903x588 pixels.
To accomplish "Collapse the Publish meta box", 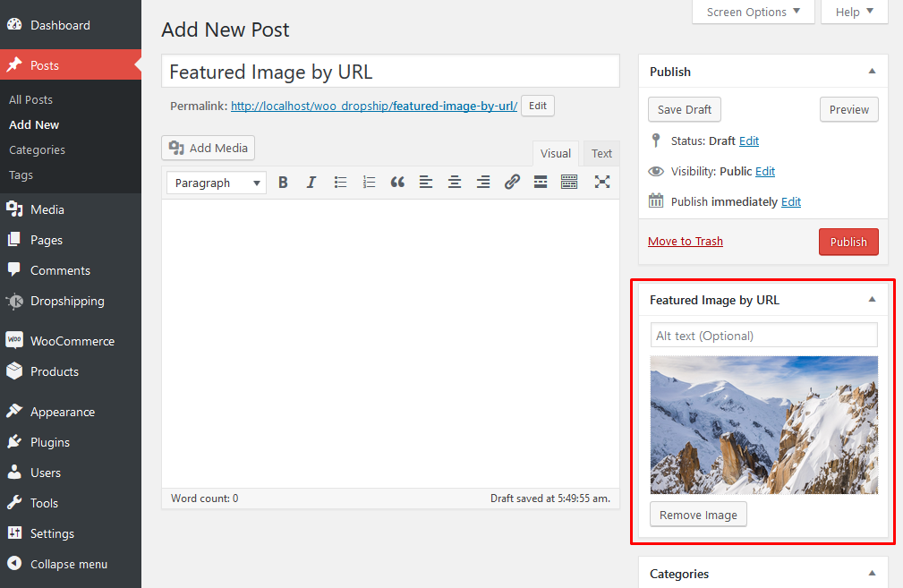I will coord(872,72).
